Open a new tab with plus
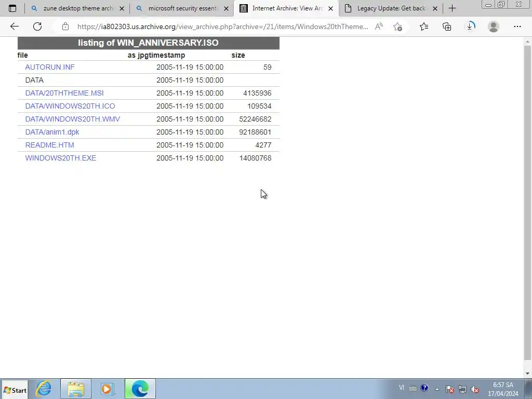532x399 pixels. click(x=452, y=8)
